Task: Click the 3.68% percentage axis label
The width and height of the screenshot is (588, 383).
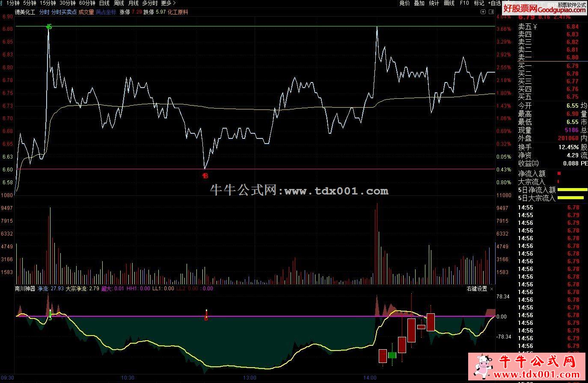Action: point(504,29)
